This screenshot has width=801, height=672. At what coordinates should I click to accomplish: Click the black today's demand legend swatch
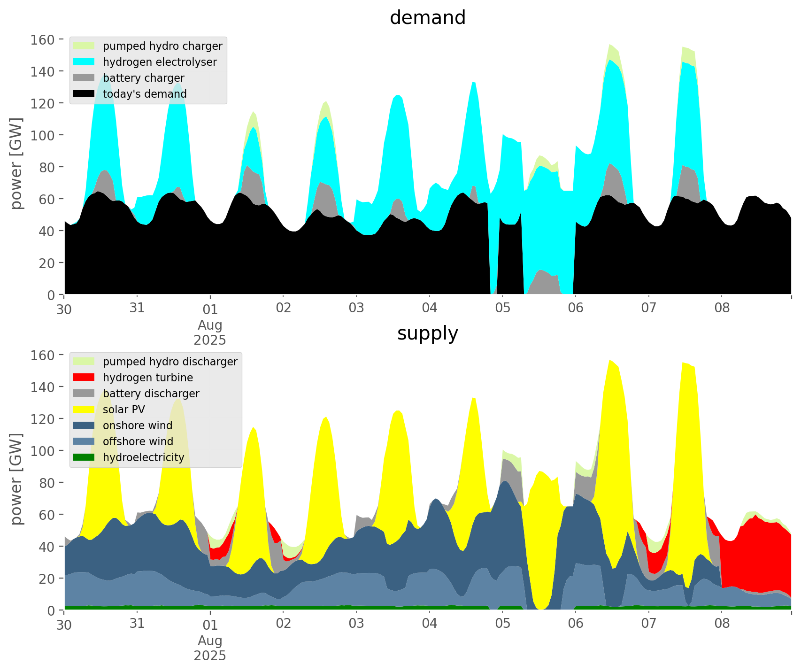(x=85, y=94)
